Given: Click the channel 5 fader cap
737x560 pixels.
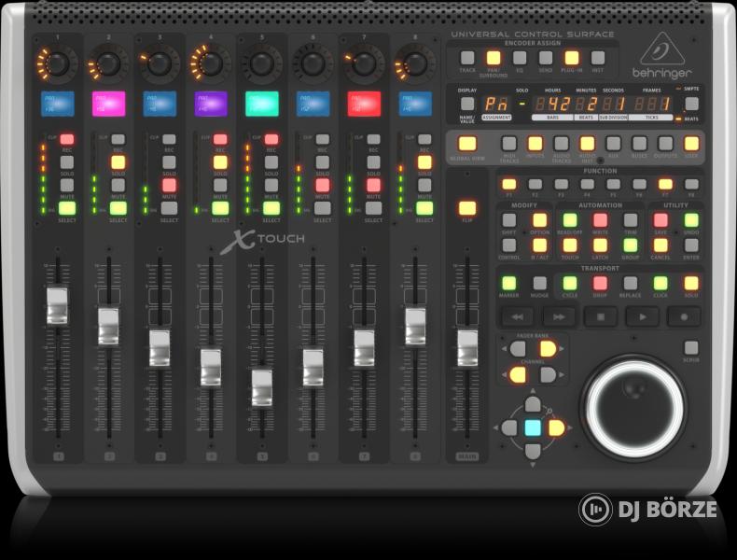Looking at the screenshot, I should point(262,388).
